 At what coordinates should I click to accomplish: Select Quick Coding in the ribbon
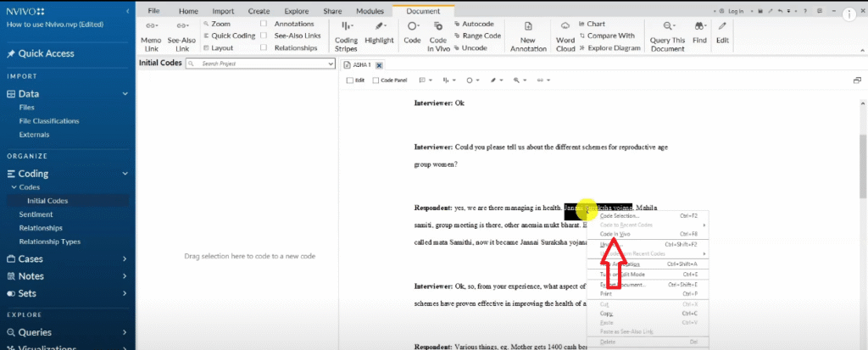pos(229,36)
